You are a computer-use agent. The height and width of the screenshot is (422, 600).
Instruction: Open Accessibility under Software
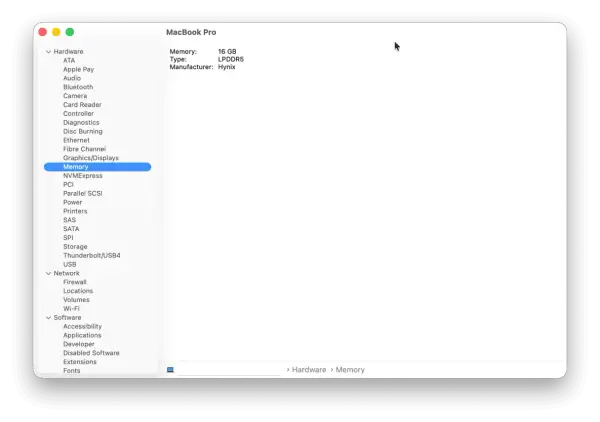point(82,326)
